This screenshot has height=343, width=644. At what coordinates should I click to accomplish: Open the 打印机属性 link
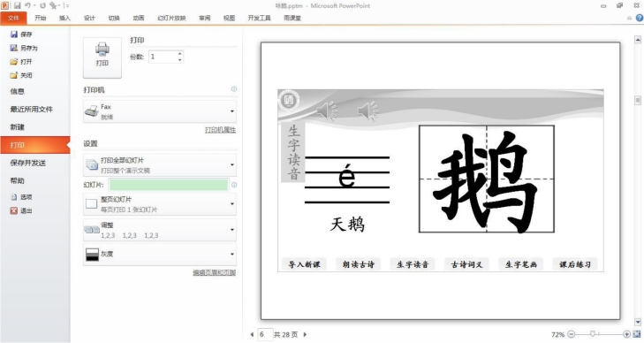click(x=221, y=130)
